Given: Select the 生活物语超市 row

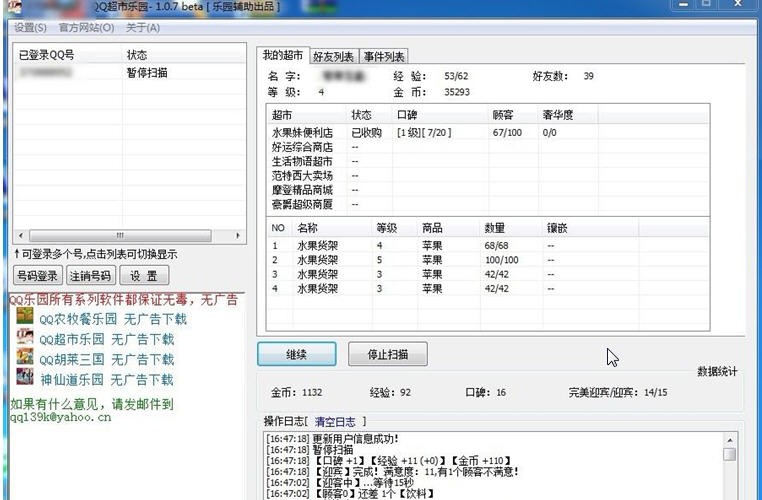Looking at the screenshot, I should tap(488, 161).
